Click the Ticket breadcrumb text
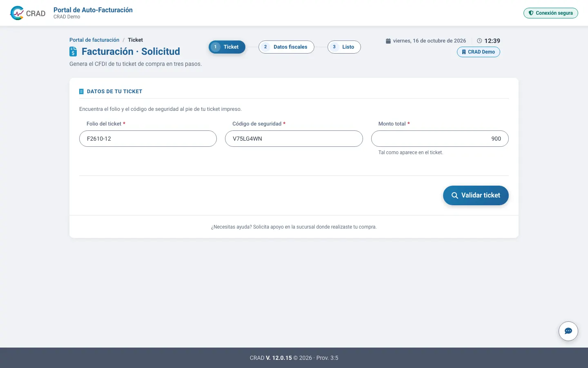 [x=135, y=40]
